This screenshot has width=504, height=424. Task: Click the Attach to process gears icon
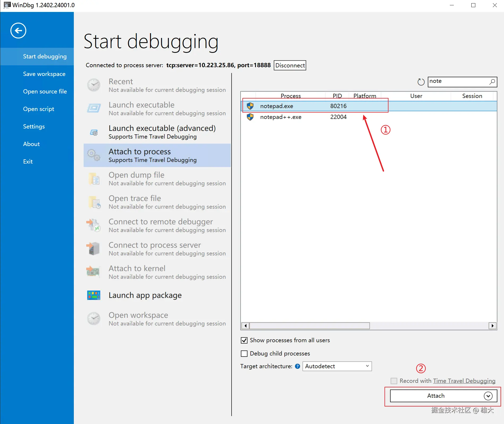[x=94, y=155]
